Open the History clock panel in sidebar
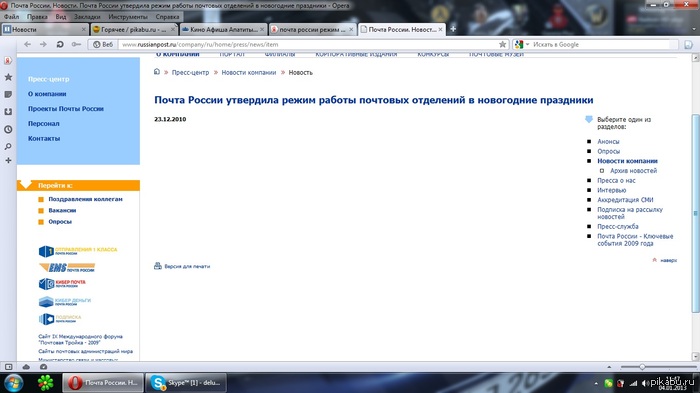The height and width of the screenshot is (393, 700). (x=8, y=130)
